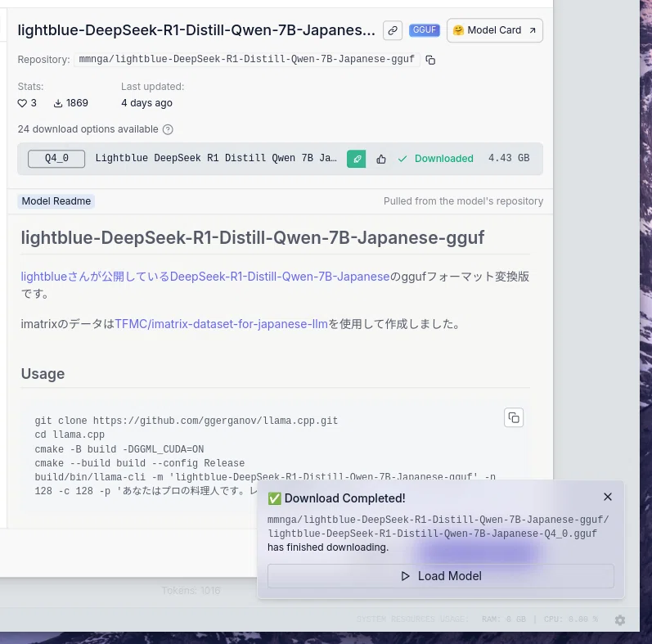Copy model link via chain icon
Image resolution: width=652 pixels, height=644 pixels.
[392, 30]
